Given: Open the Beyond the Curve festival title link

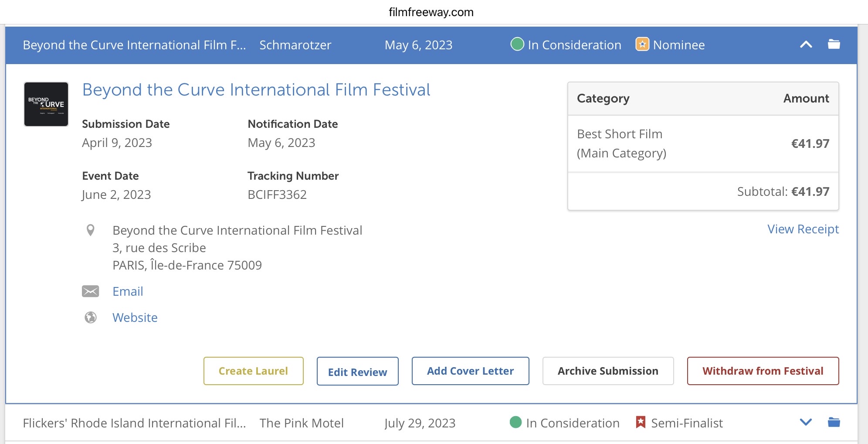Looking at the screenshot, I should [256, 90].
